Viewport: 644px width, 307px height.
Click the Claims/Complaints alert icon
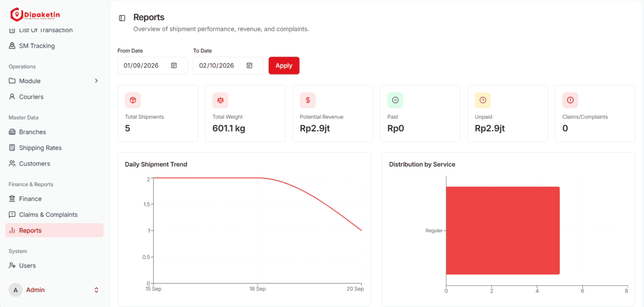point(570,100)
